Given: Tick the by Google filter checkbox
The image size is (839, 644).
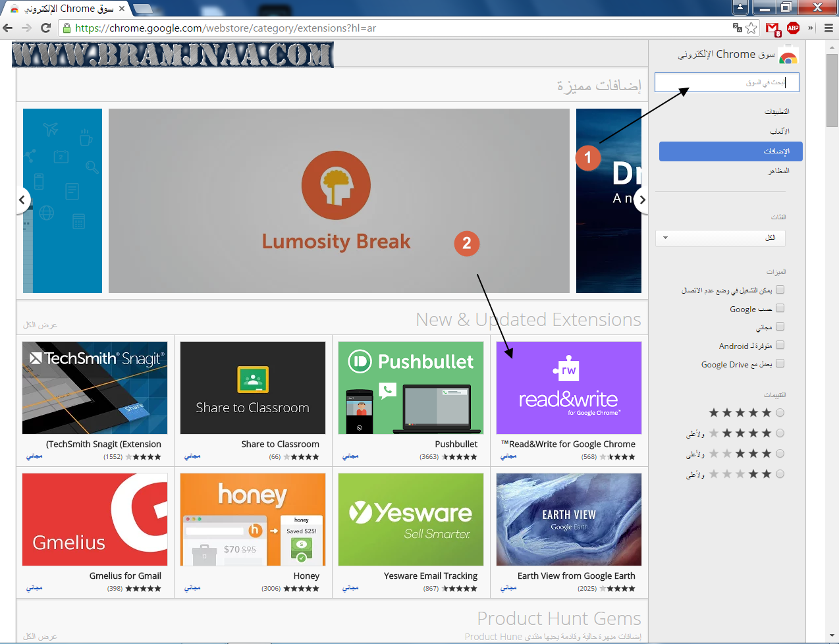Looking at the screenshot, I should pos(780,308).
